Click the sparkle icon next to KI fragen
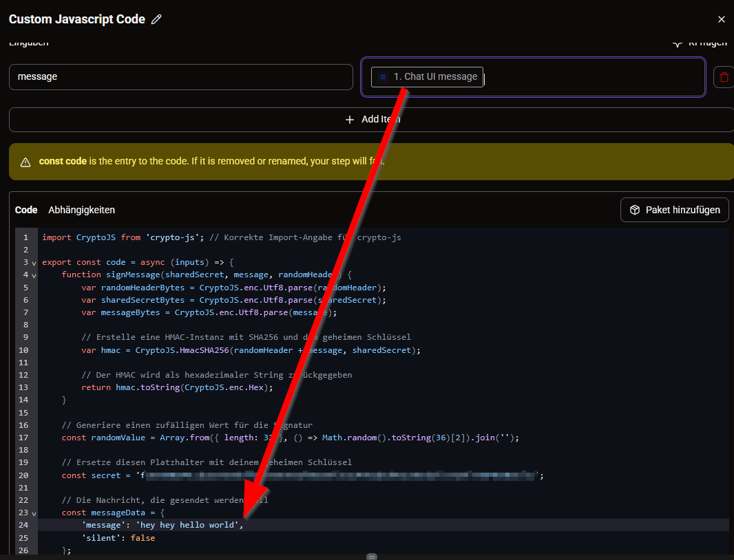 coord(677,43)
